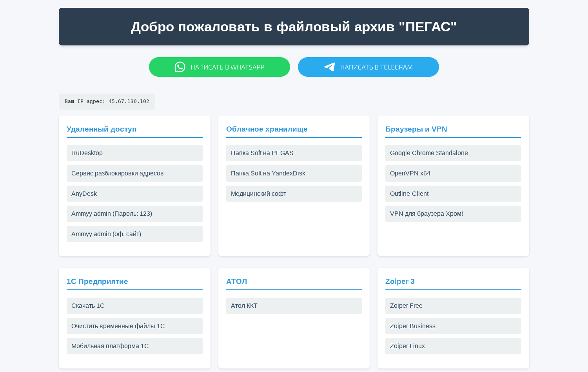Open Сервис разблокировки адресов link
This screenshot has height=372, width=588.
(x=134, y=173)
